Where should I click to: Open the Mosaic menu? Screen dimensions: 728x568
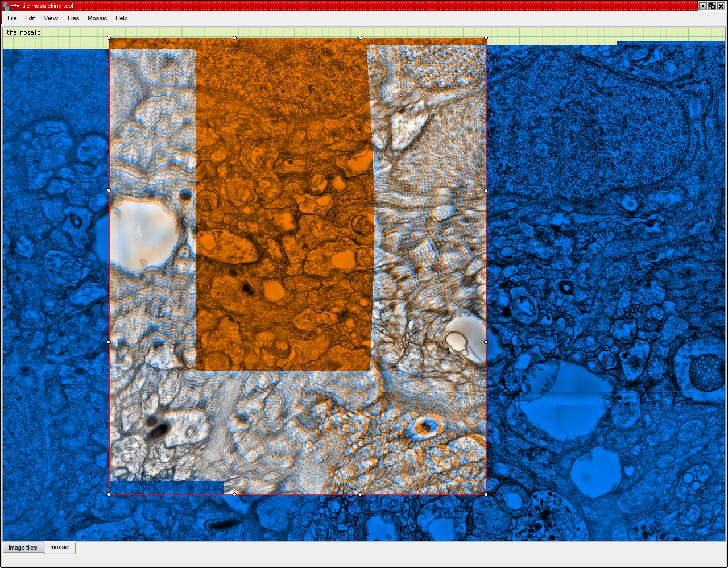click(97, 18)
